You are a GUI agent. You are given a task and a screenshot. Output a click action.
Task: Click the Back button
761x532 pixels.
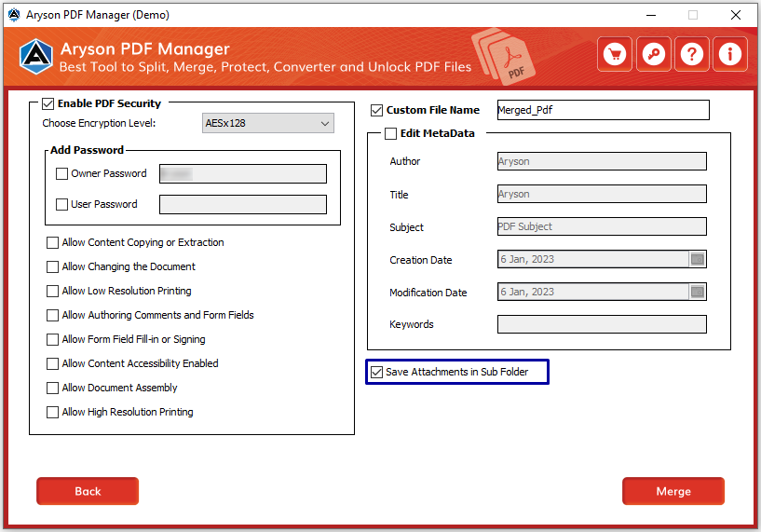(x=88, y=491)
